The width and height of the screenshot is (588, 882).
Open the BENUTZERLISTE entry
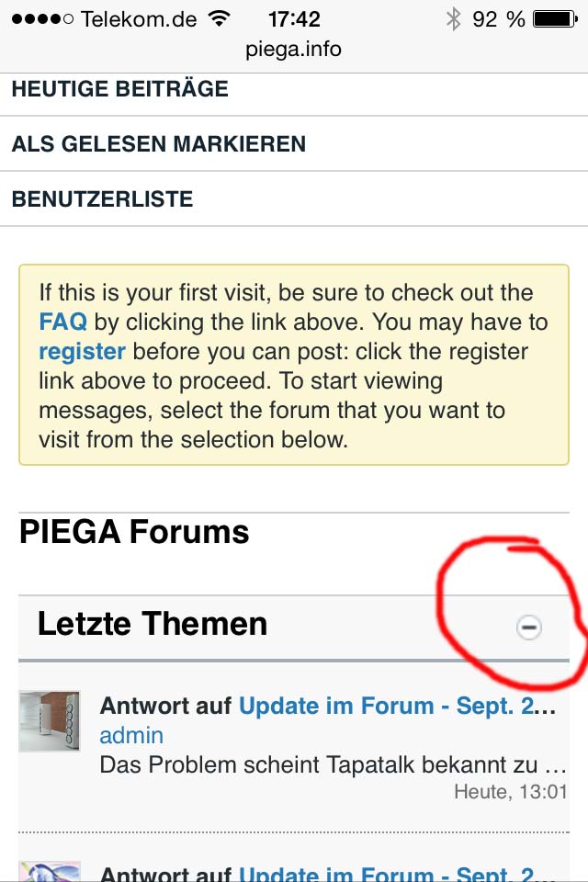click(102, 199)
